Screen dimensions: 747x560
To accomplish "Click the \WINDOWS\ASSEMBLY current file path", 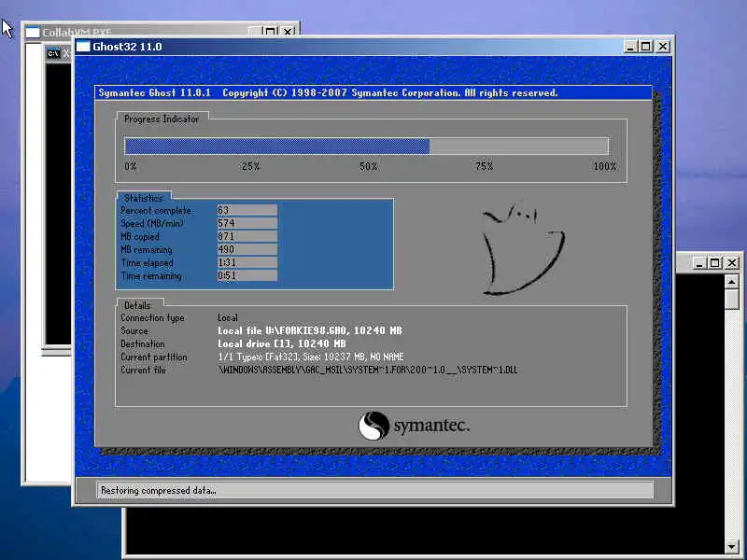I will pyautogui.click(x=367, y=370).
